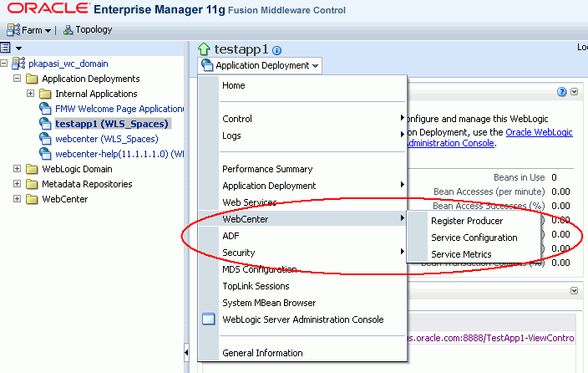Screen dimensions: 588x373
Task: Click the WebLogic Server Administration Console icon
Action: [209, 319]
